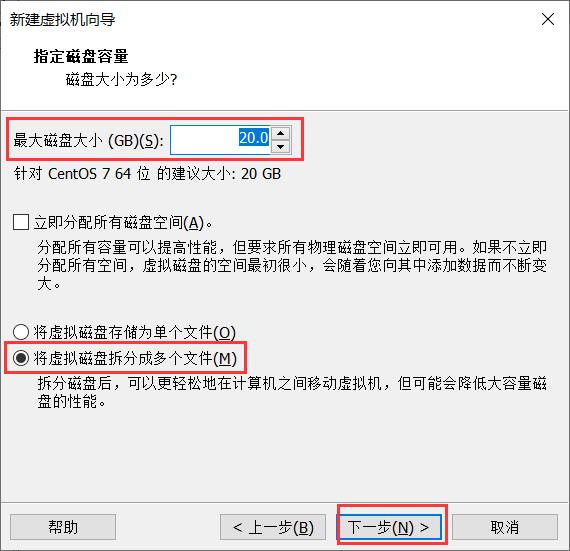Click the 立即分配所有磁盘空间(A) label text
Screen dimensions: 570x551
(123, 222)
